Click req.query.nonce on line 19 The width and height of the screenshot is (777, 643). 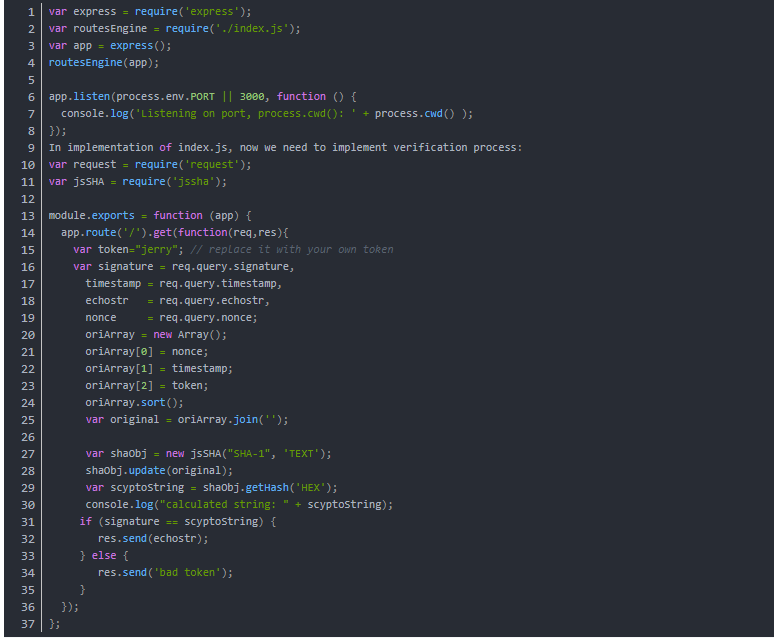pos(205,318)
